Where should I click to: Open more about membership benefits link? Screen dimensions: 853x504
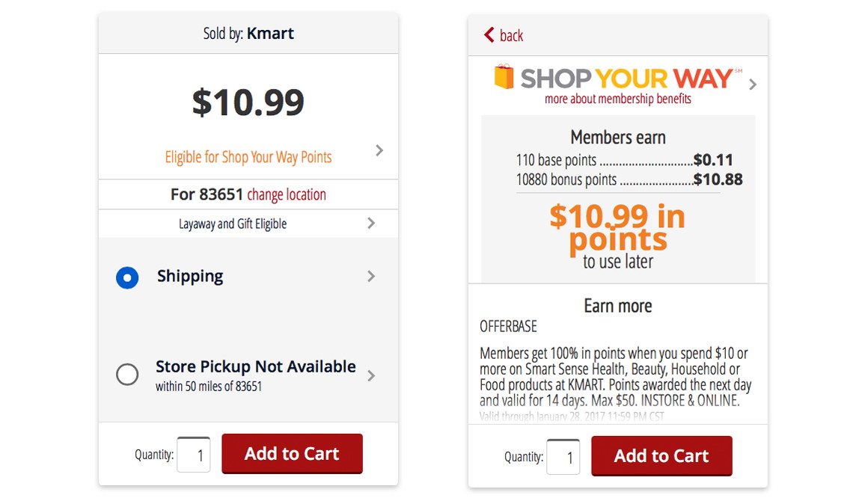tap(618, 99)
